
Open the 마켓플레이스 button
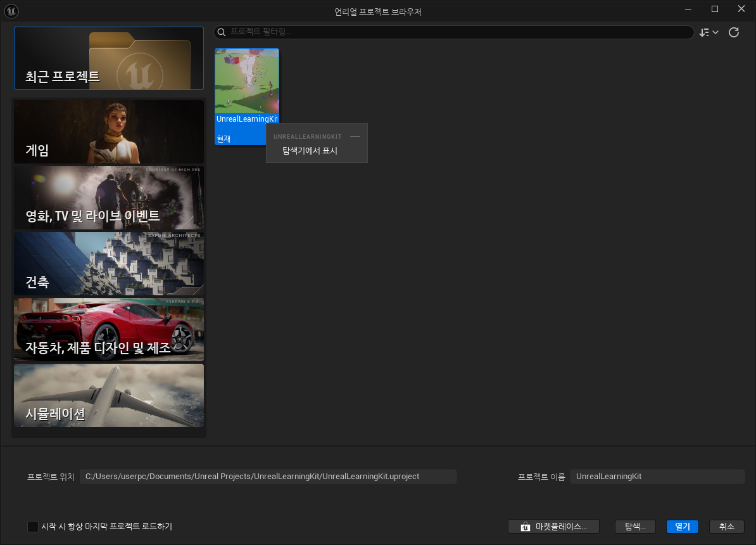[x=553, y=527]
